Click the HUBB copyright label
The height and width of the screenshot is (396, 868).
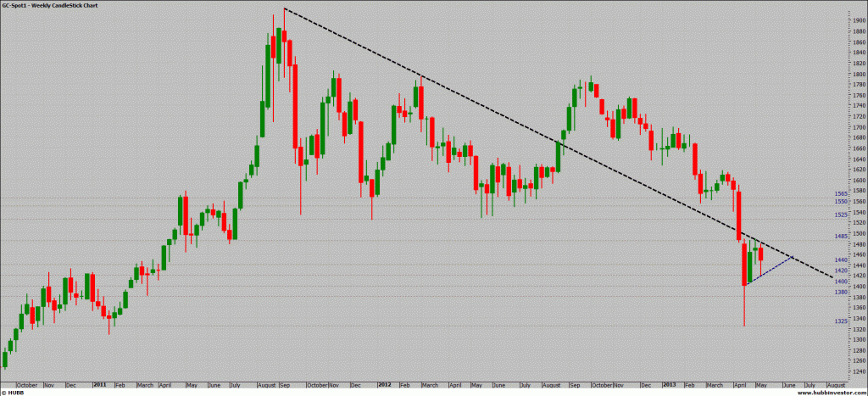pos(14,391)
